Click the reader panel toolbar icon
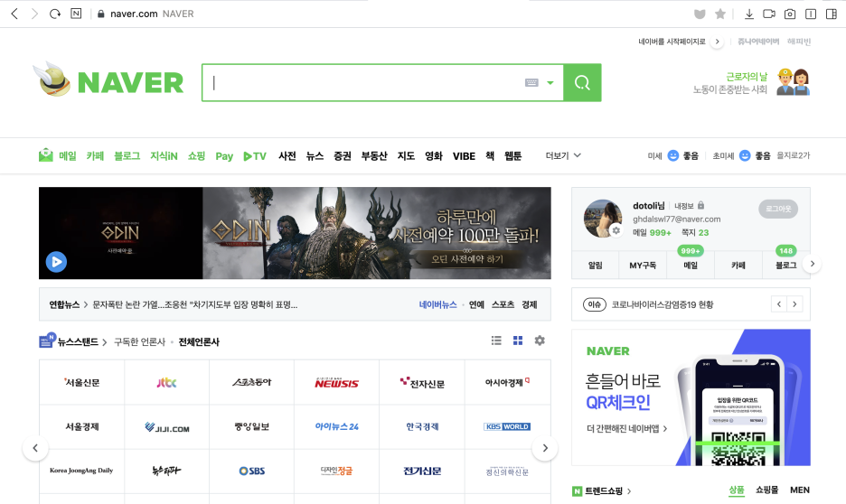Viewport: 846px width, 504px height. [811, 14]
